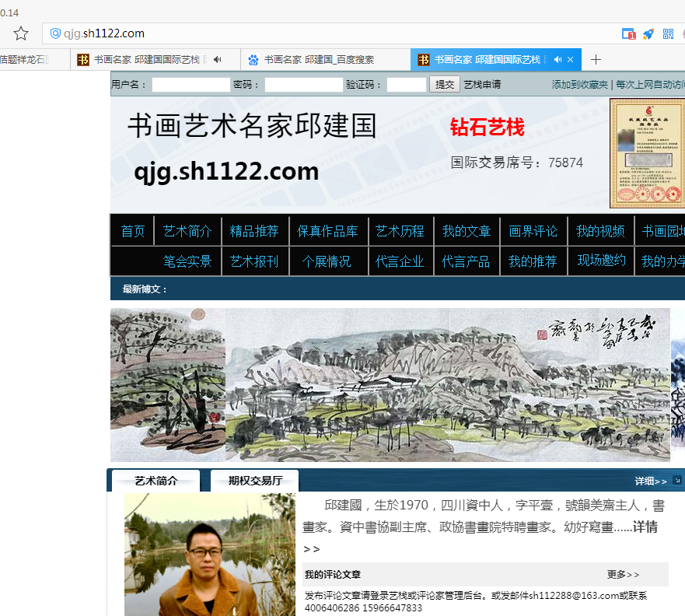Focus the 密码 input field
The image size is (685, 616).
[x=303, y=84]
